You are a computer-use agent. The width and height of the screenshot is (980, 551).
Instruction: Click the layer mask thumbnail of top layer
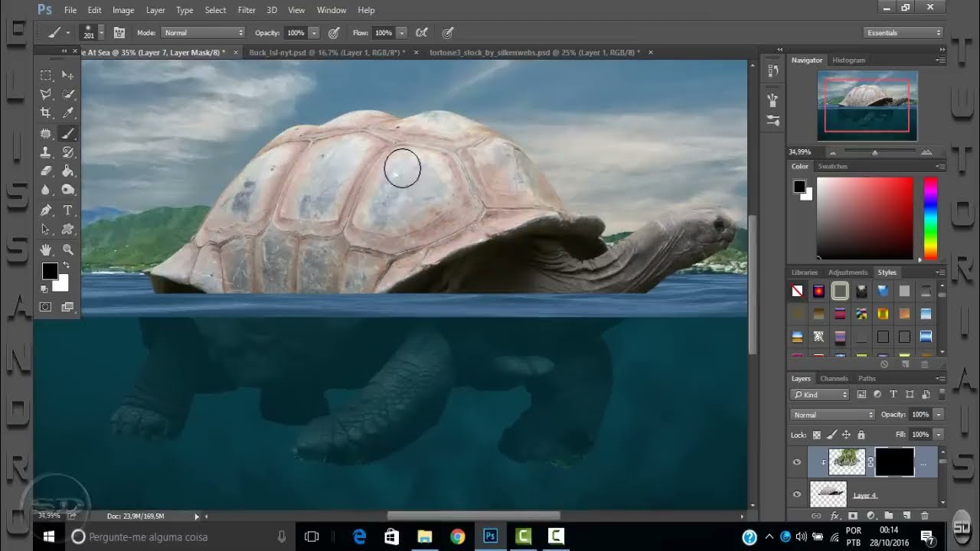[x=894, y=462]
